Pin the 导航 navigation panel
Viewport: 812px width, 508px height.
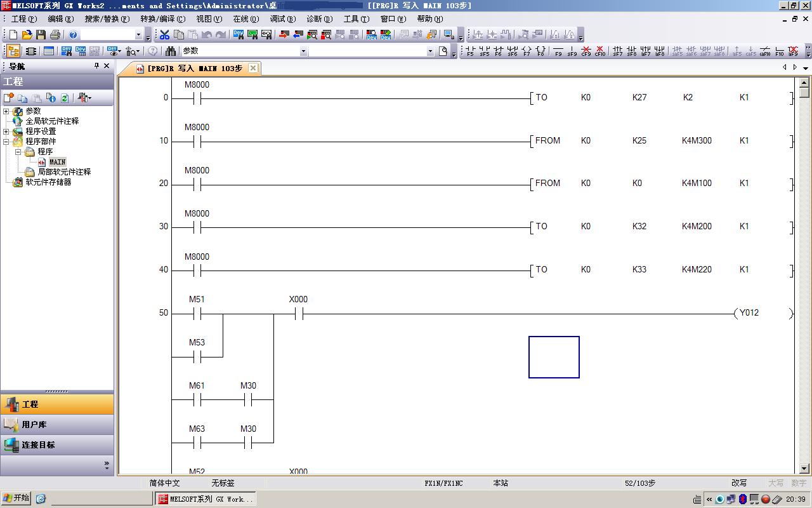(x=96, y=66)
